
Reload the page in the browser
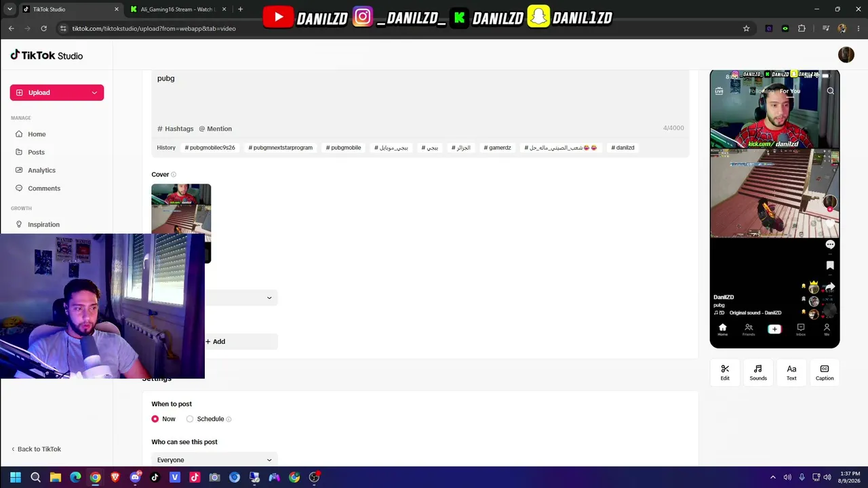click(44, 28)
